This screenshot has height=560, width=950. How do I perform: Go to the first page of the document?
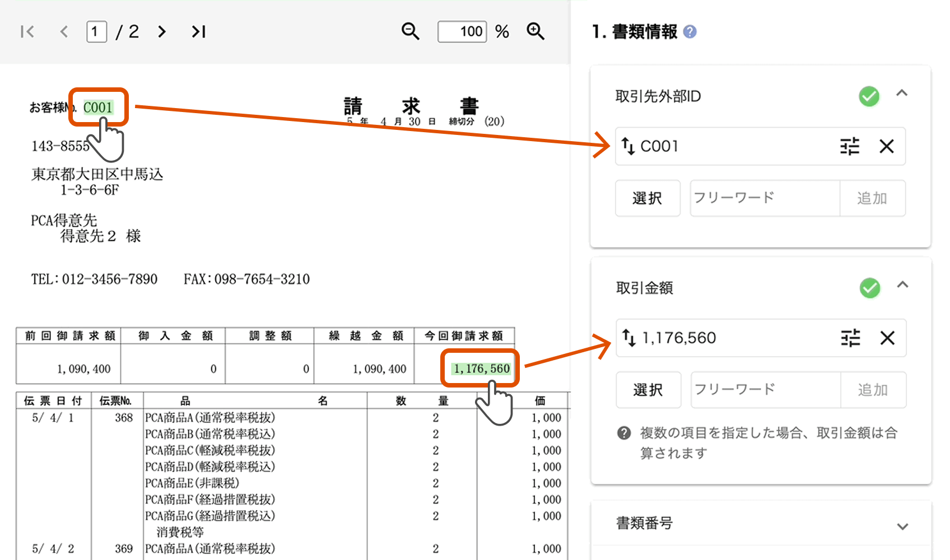click(27, 32)
